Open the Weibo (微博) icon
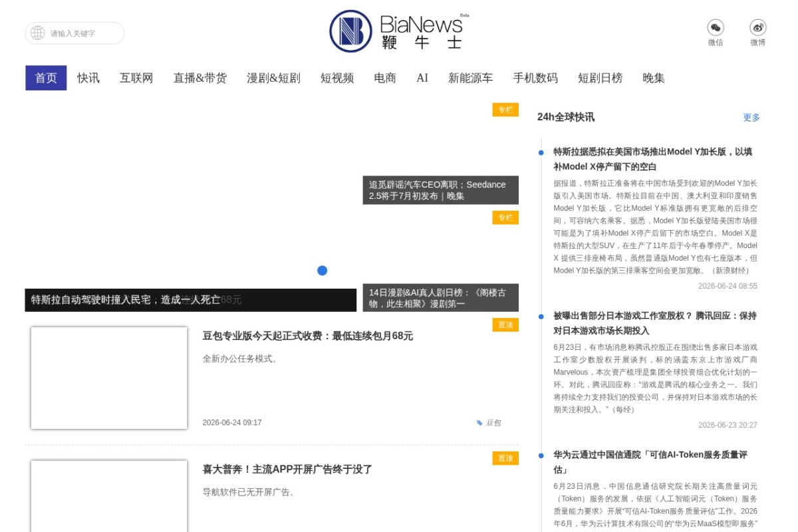 coord(758,27)
